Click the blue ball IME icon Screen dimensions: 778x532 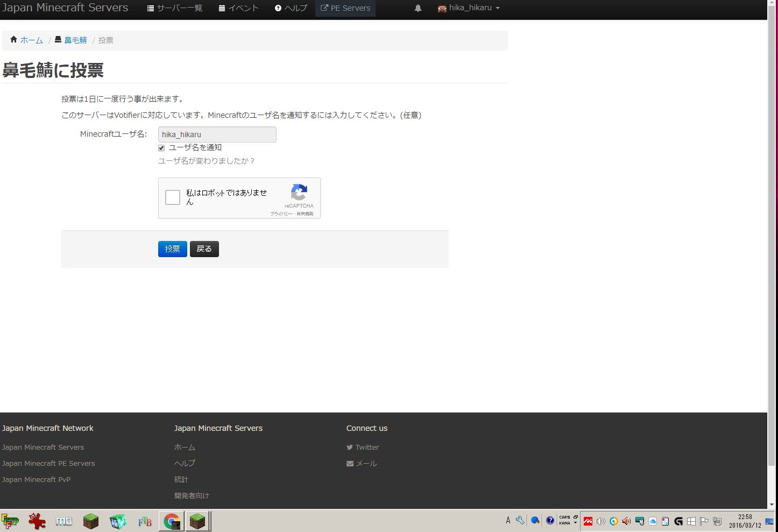[535, 520]
